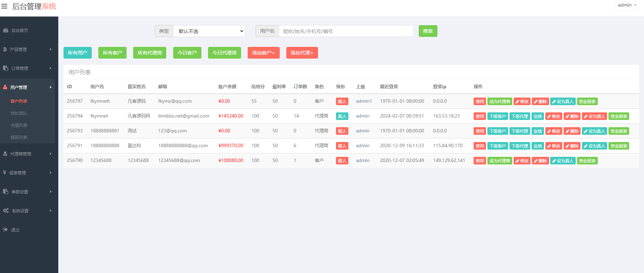The image size is (644, 273).
Task: Filter by 今日代理商 button
Action: [x=224, y=53]
